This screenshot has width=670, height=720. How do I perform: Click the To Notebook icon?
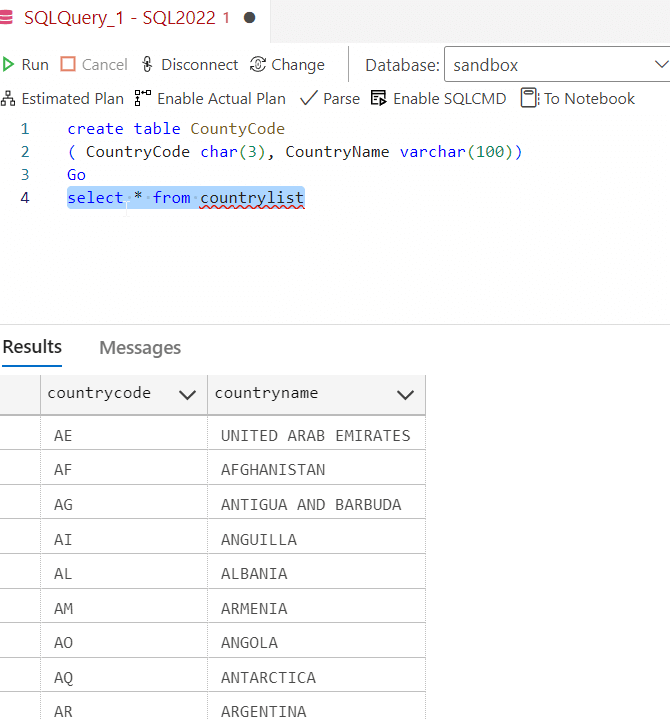click(x=529, y=99)
